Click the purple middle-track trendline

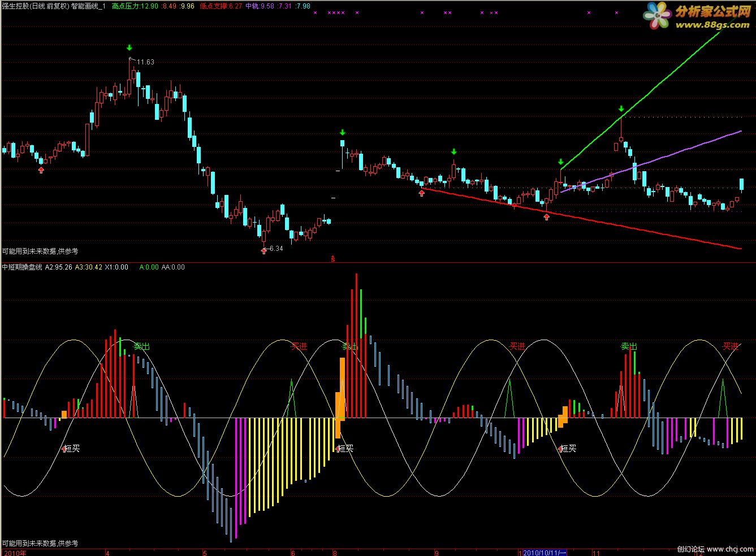(650, 162)
